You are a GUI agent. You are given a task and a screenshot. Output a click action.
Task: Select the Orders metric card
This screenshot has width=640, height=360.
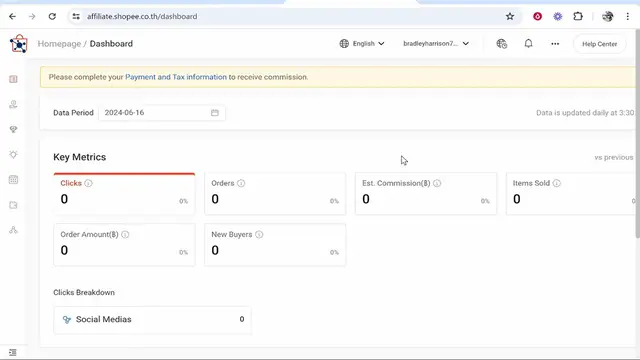click(275, 193)
